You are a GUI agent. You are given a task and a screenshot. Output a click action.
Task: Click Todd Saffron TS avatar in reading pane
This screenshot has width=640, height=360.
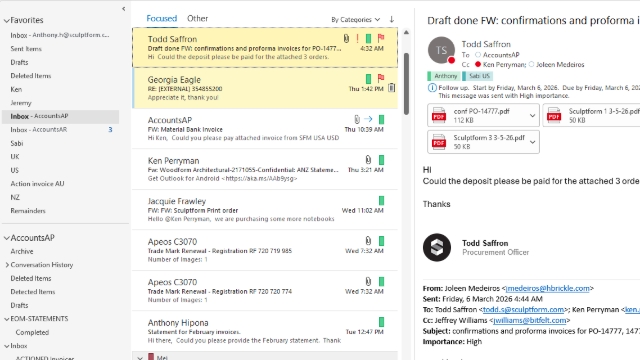tap(441, 50)
